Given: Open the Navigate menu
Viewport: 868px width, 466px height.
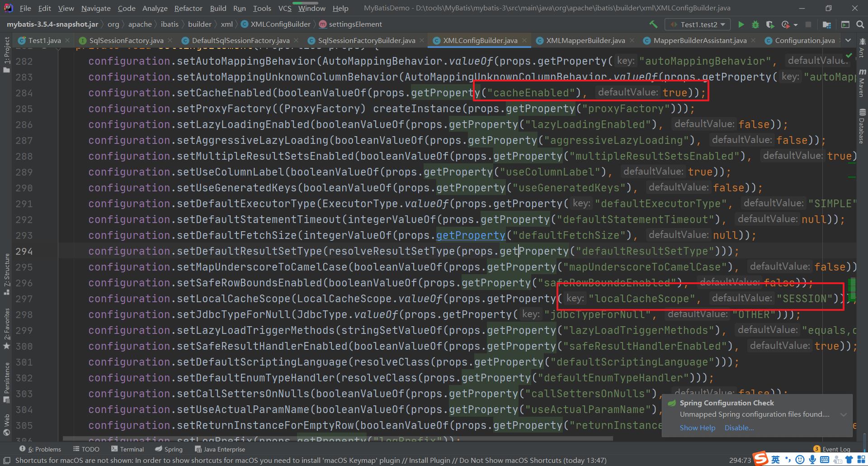Looking at the screenshot, I should click(96, 8).
